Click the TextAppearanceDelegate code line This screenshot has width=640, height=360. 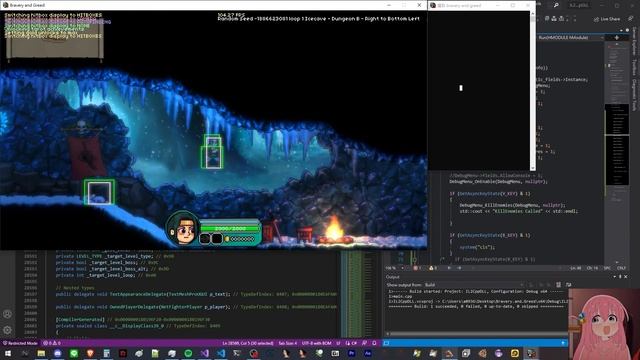point(196,294)
